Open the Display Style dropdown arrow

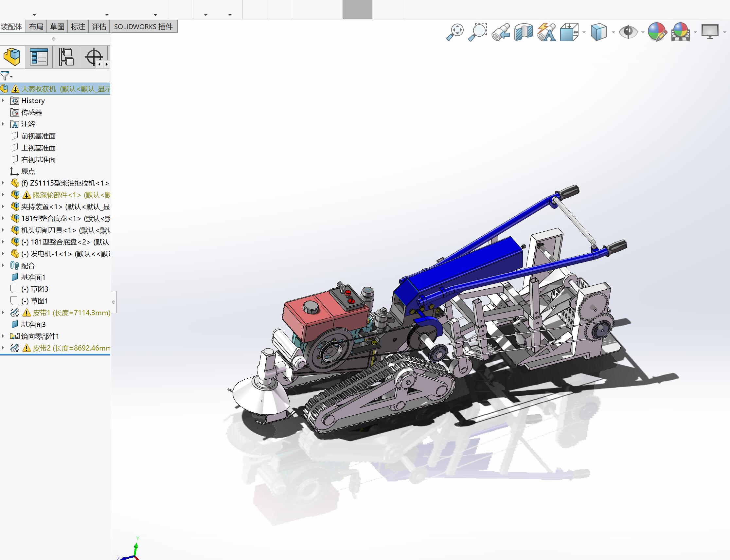614,32
